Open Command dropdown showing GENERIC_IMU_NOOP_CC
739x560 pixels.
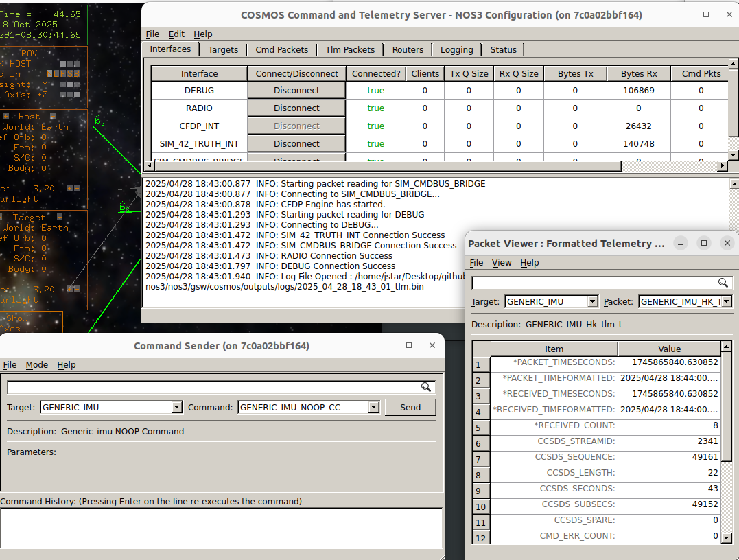coord(373,407)
